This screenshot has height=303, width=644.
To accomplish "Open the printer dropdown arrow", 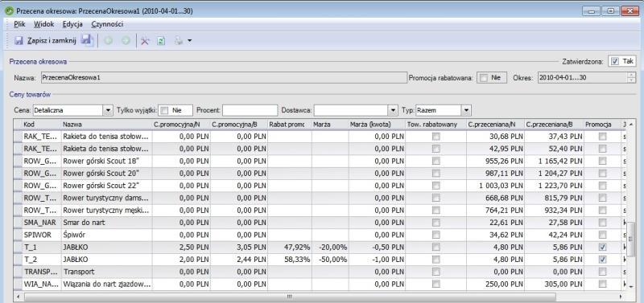I will pyautogui.click(x=190, y=41).
